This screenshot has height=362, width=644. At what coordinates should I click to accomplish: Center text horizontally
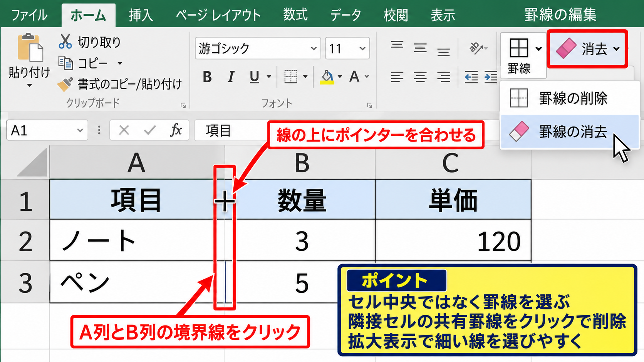[x=420, y=77]
